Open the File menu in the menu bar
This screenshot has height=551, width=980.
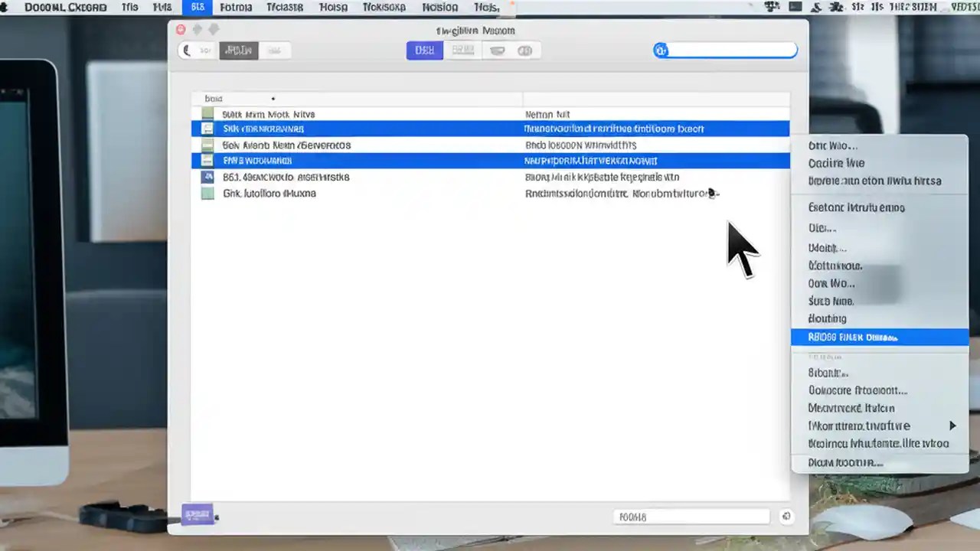coord(129,7)
